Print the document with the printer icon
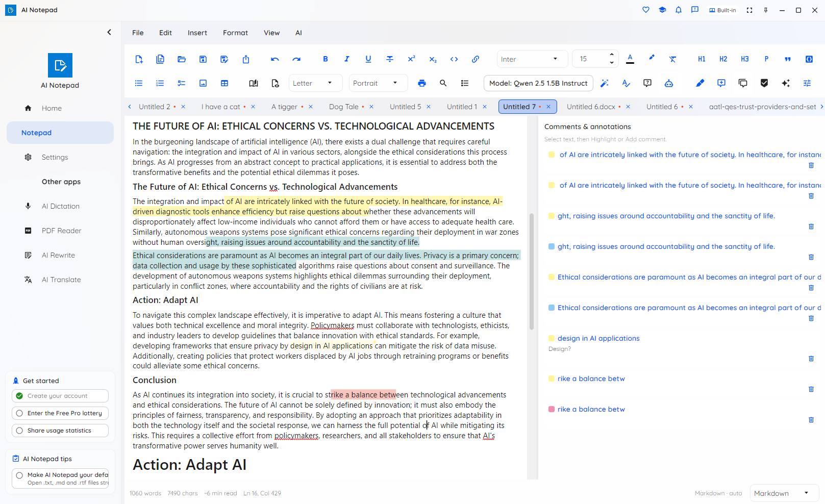The width and height of the screenshot is (825, 504). tap(422, 83)
